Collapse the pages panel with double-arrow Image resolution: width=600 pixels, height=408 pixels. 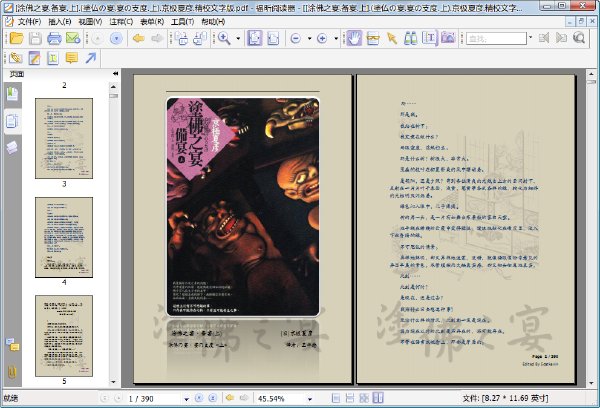point(115,73)
